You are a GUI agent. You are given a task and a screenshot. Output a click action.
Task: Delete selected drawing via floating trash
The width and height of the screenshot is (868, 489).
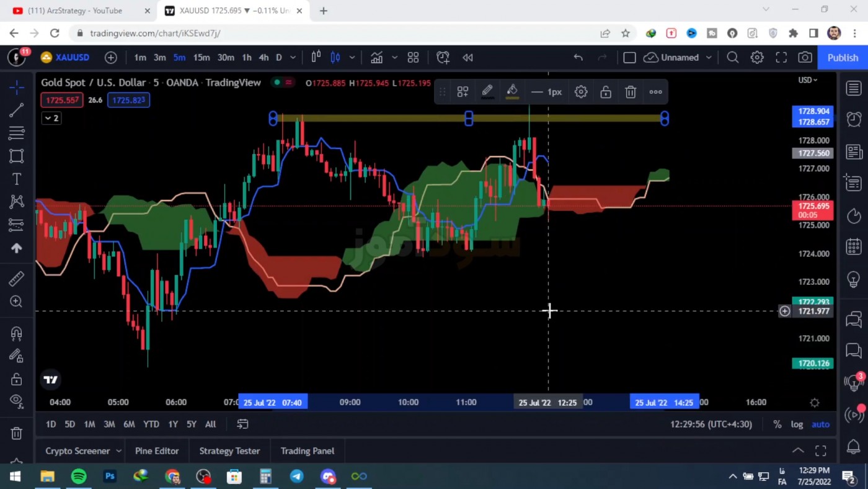tap(631, 92)
